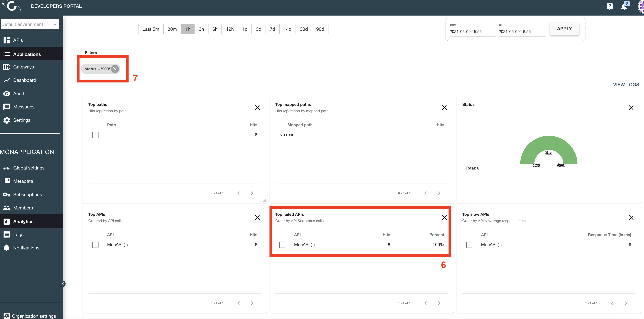The height and width of the screenshot is (319, 644).
Task: Click the APPLY button
Action: point(564,29)
